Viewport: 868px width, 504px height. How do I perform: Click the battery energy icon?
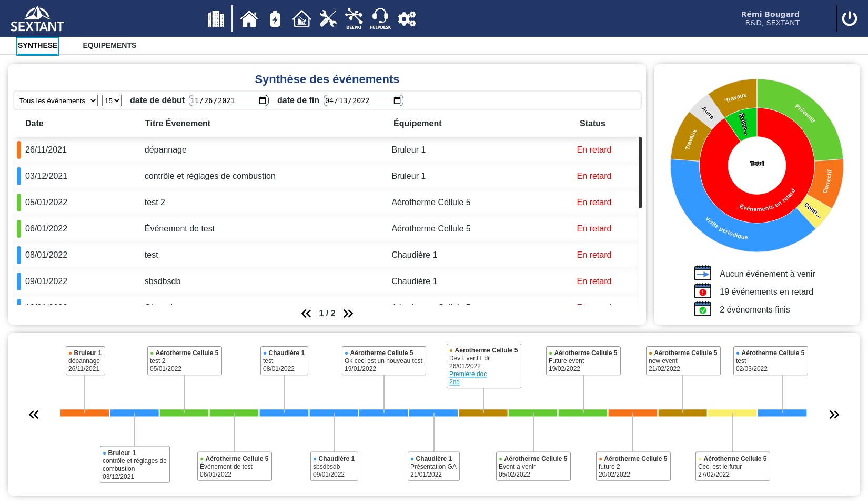(275, 19)
